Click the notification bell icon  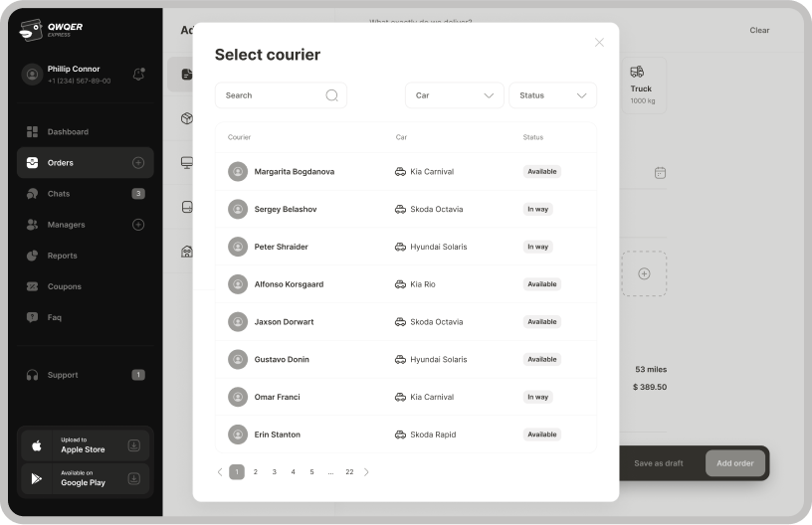(x=138, y=74)
